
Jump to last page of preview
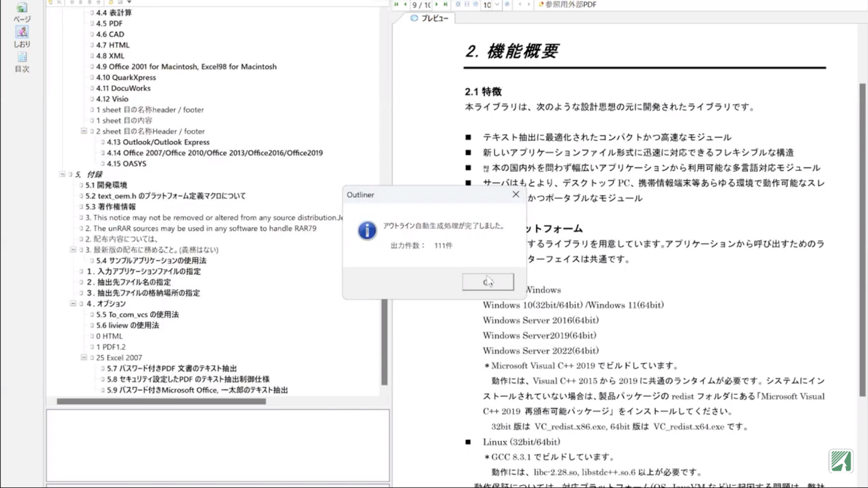coord(445,5)
